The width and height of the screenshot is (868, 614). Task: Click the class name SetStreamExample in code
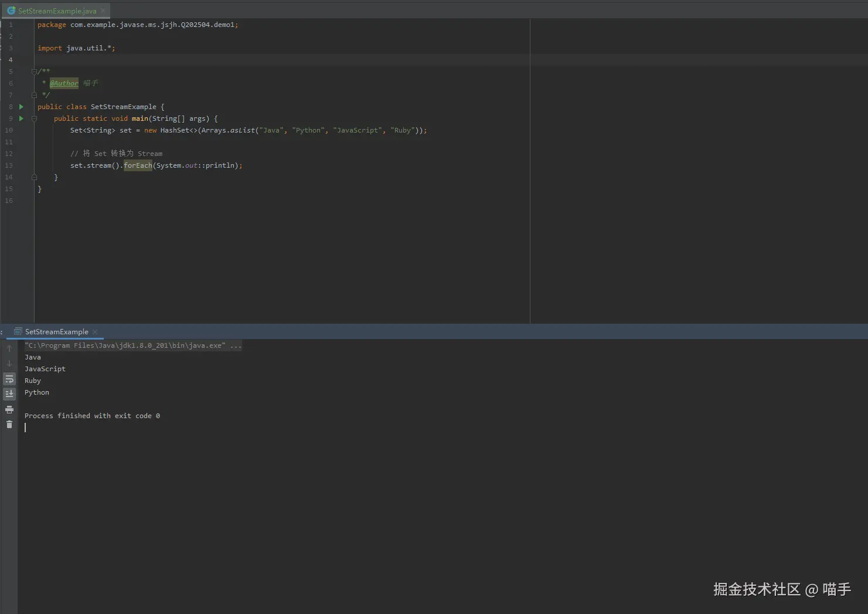pyautogui.click(x=124, y=107)
